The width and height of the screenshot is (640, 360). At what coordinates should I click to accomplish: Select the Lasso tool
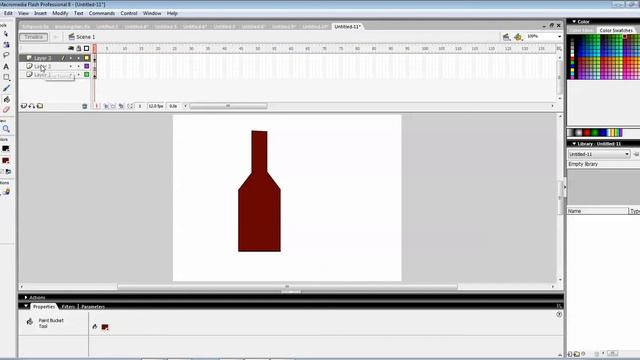(x=6, y=55)
